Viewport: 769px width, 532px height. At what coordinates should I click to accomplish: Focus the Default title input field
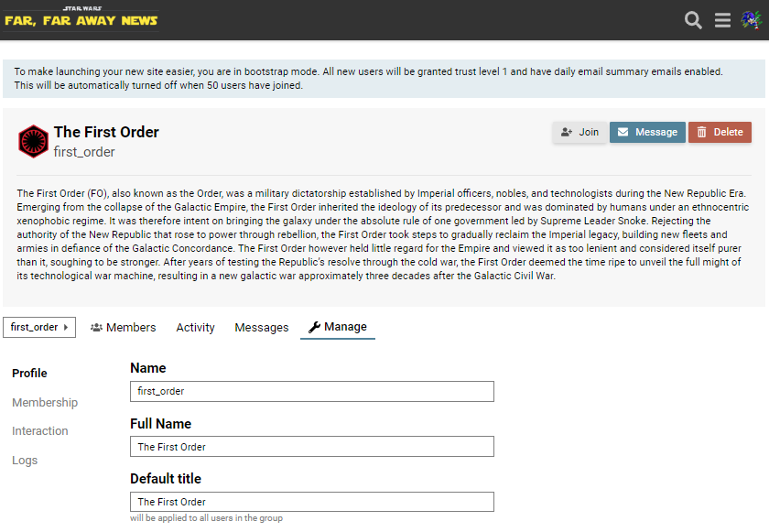(312, 502)
